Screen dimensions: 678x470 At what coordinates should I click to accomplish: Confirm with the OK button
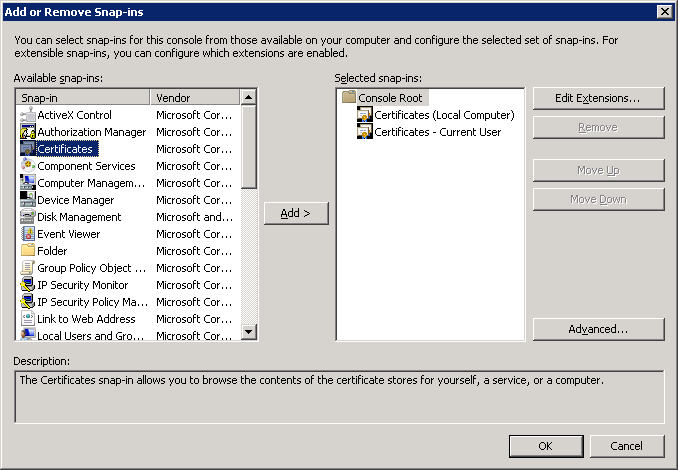pos(546,446)
